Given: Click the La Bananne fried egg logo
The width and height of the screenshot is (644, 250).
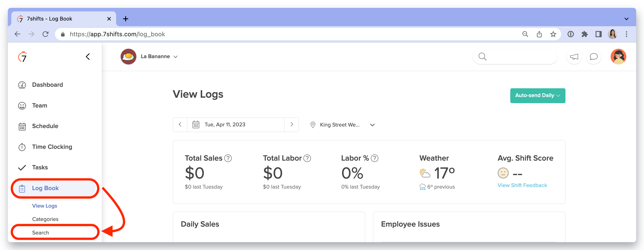Looking at the screenshot, I should click(128, 57).
